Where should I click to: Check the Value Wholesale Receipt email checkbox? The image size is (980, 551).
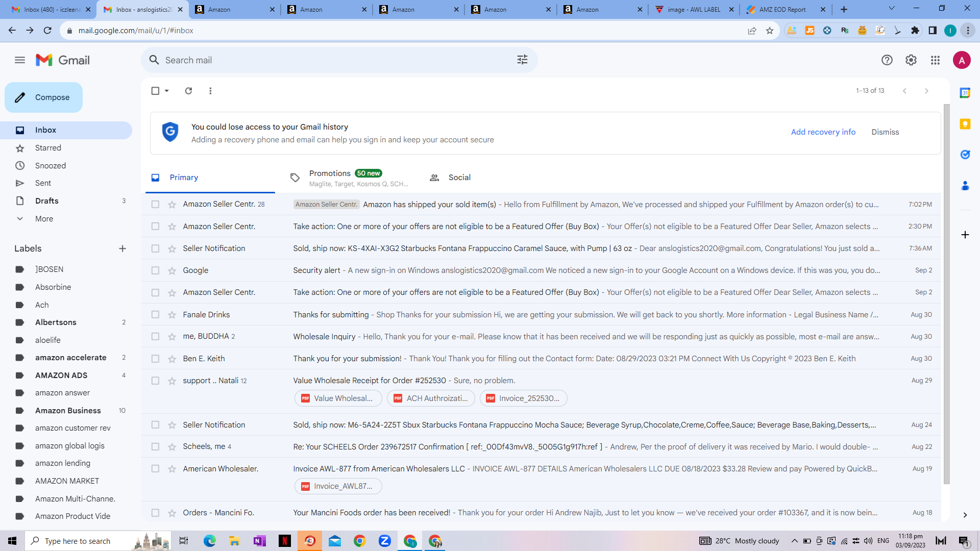(155, 381)
